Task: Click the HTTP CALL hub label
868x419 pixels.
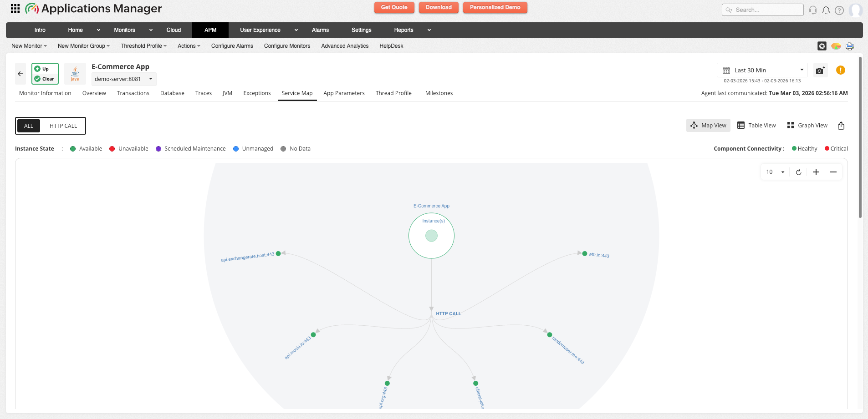Action: (x=449, y=314)
